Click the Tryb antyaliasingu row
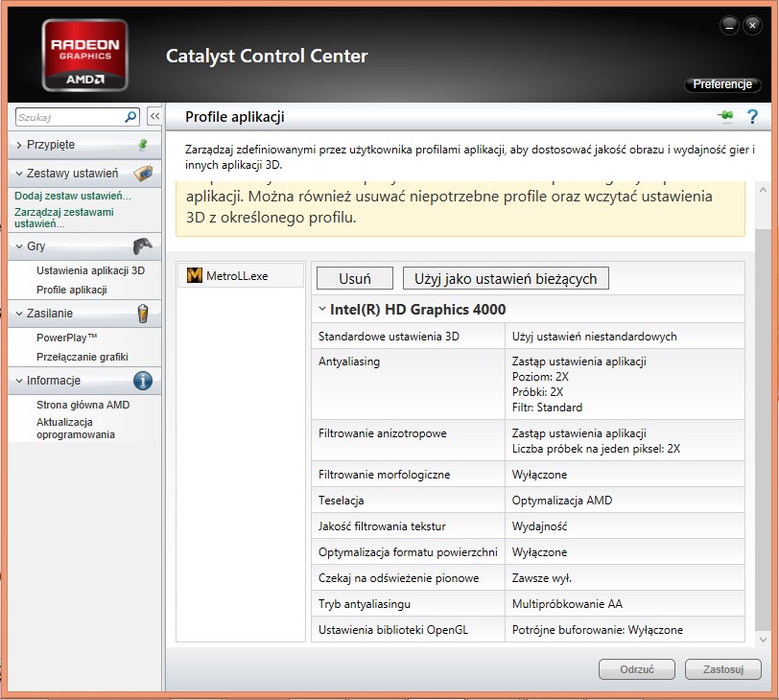 [x=528, y=603]
